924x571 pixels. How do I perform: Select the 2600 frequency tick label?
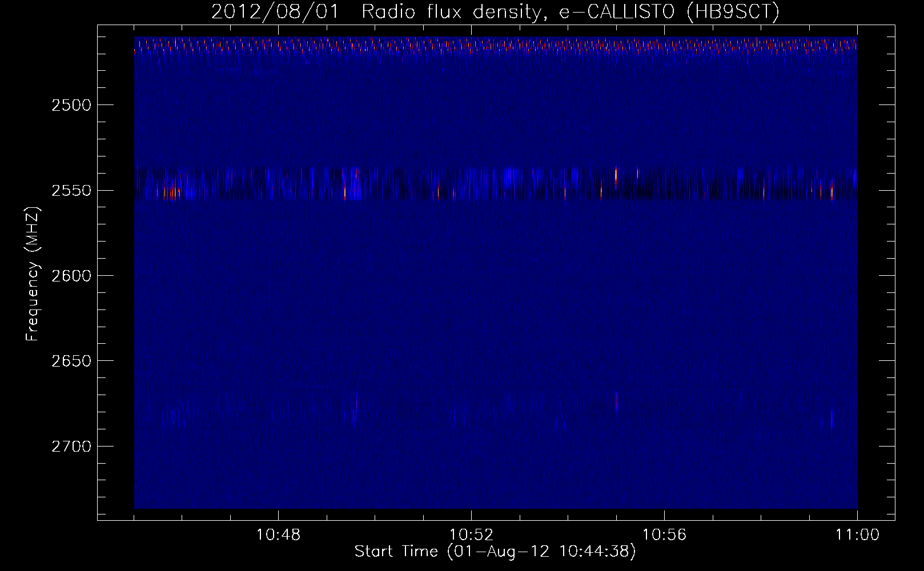coord(71,276)
